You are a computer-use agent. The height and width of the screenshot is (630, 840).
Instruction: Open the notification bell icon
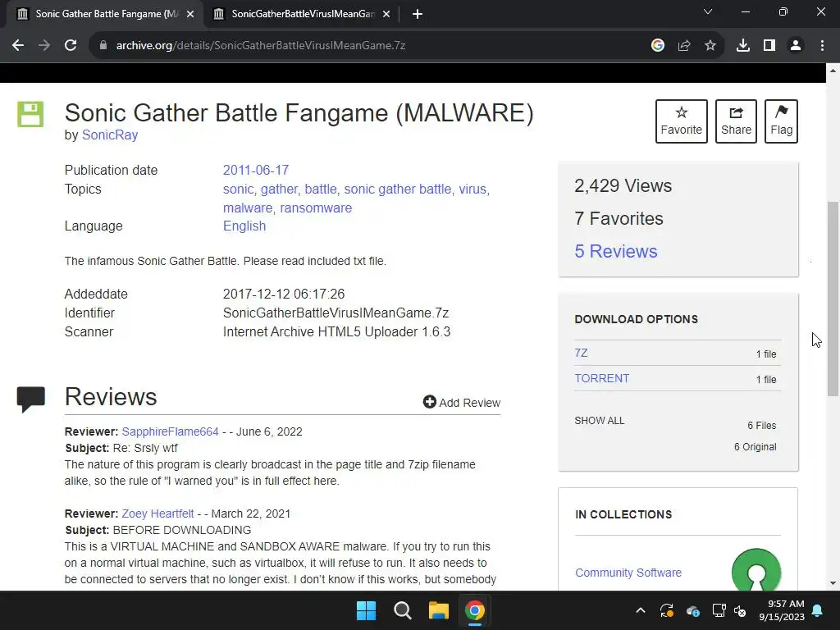click(818, 610)
